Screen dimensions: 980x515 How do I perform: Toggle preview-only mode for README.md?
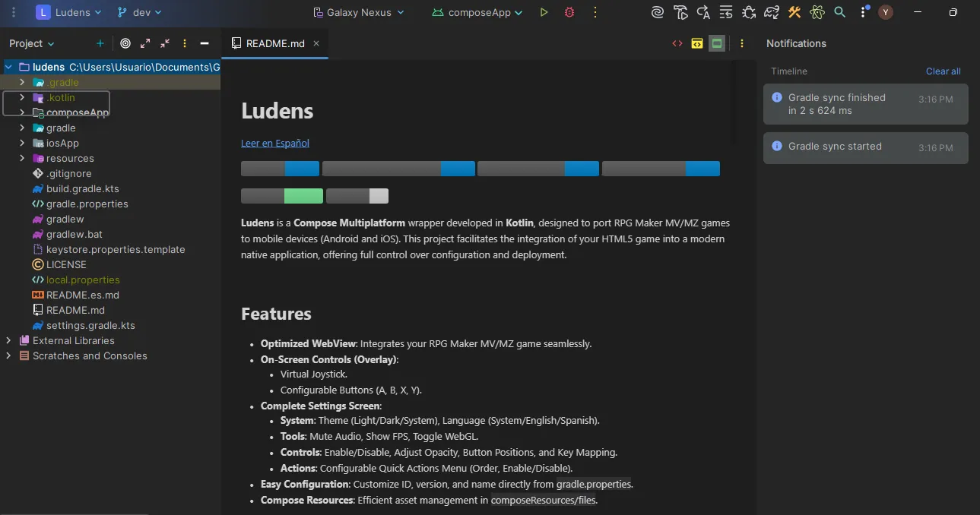[715, 43]
